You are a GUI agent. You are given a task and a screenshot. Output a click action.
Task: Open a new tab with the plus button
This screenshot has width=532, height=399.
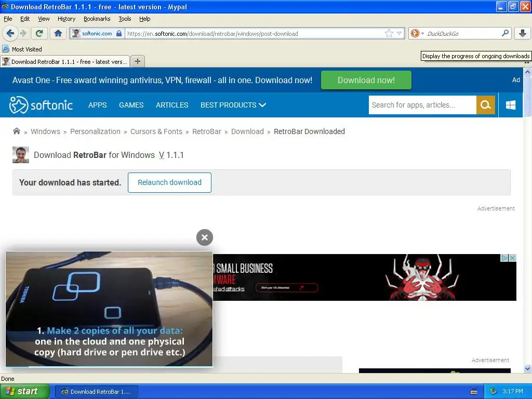(137, 61)
